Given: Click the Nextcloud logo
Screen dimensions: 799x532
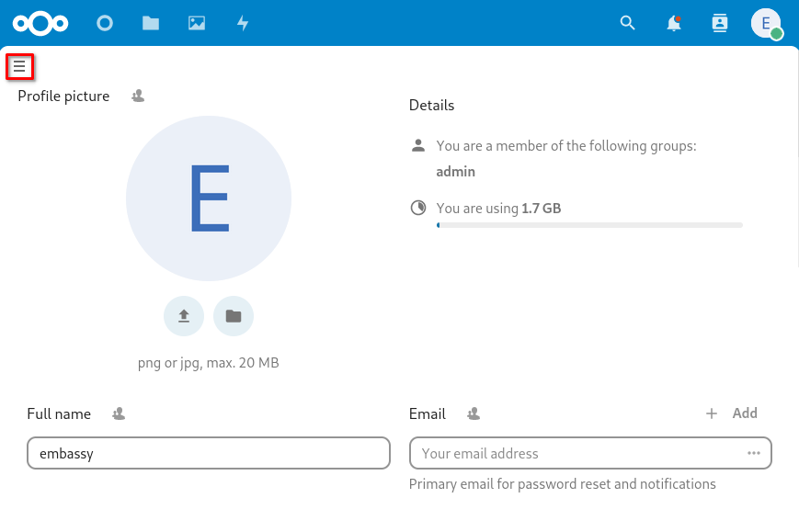Looking at the screenshot, I should coord(40,23).
